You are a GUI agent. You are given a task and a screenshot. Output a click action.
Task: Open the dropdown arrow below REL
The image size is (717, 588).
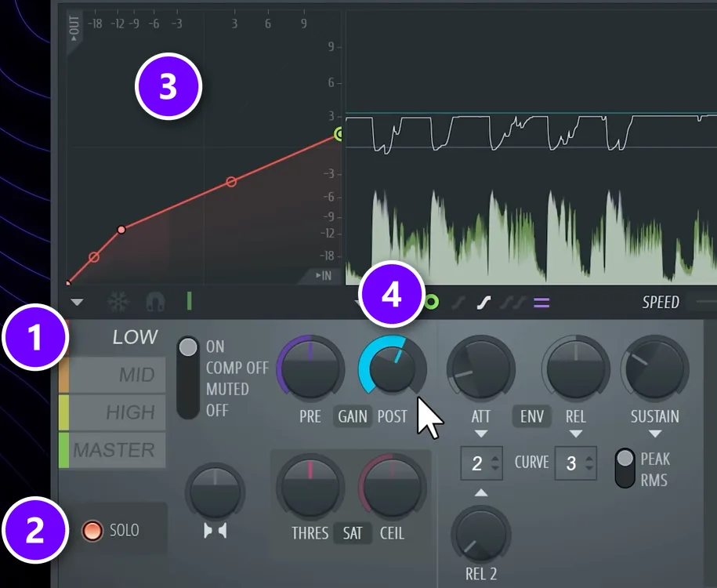click(576, 434)
